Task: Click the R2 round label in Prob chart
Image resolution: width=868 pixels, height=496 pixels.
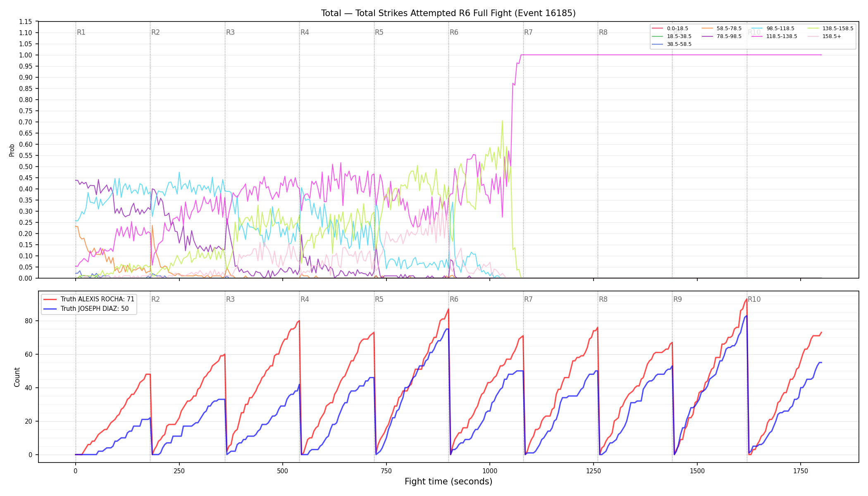Action: [x=155, y=32]
